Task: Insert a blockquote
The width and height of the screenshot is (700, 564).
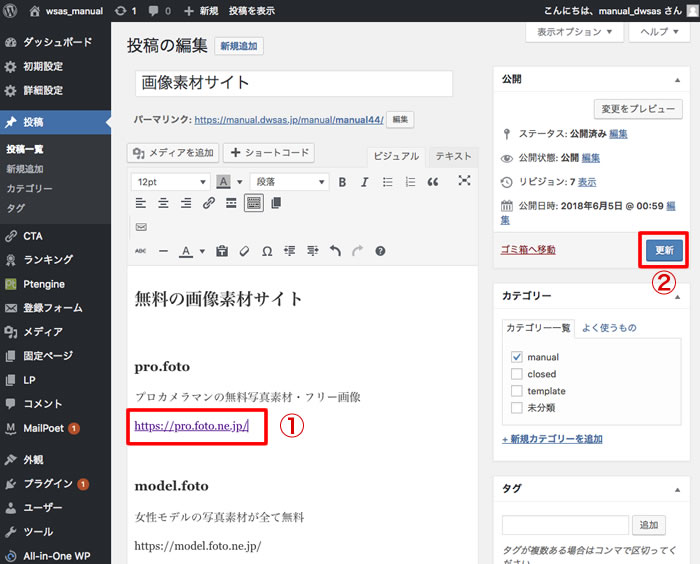Action: 433,182
